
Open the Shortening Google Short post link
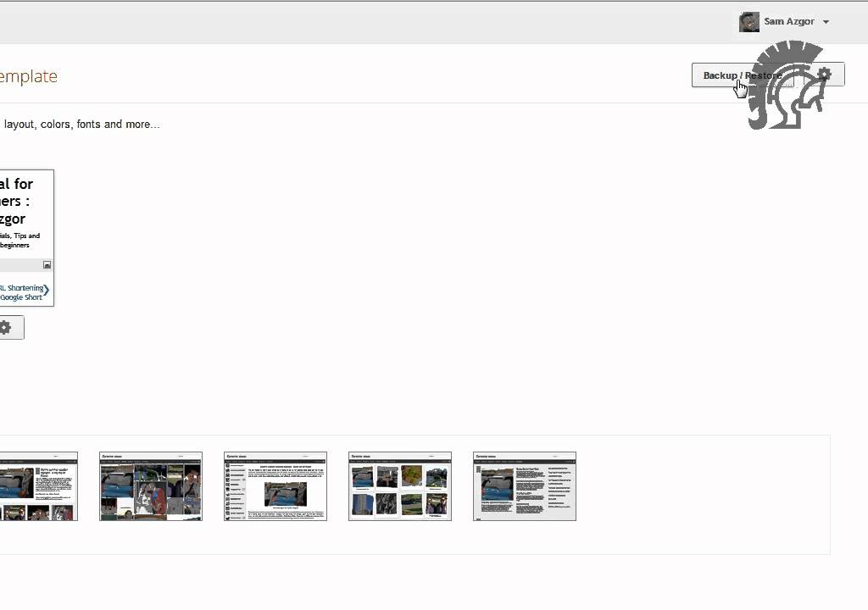pyautogui.click(x=21, y=292)
